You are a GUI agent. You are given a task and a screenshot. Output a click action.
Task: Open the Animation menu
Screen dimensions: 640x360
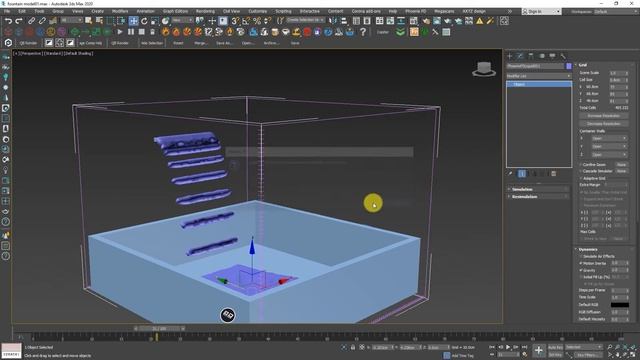tap(145, 11)
